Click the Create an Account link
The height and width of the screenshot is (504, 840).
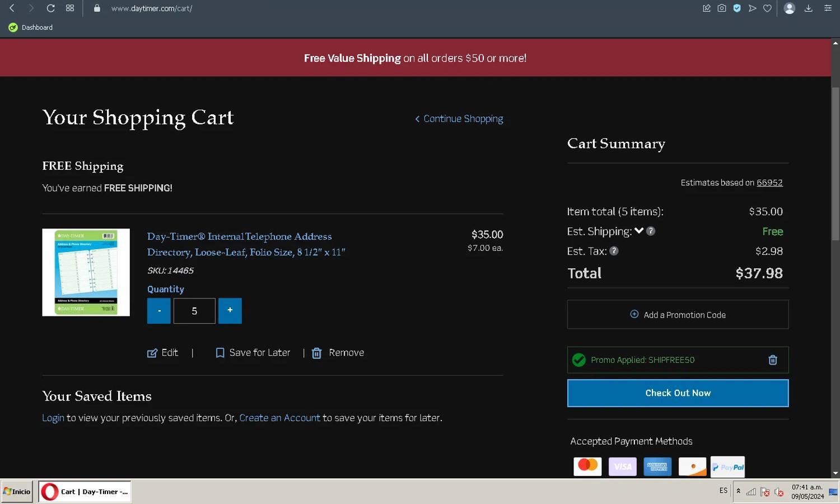coord(279,418)
